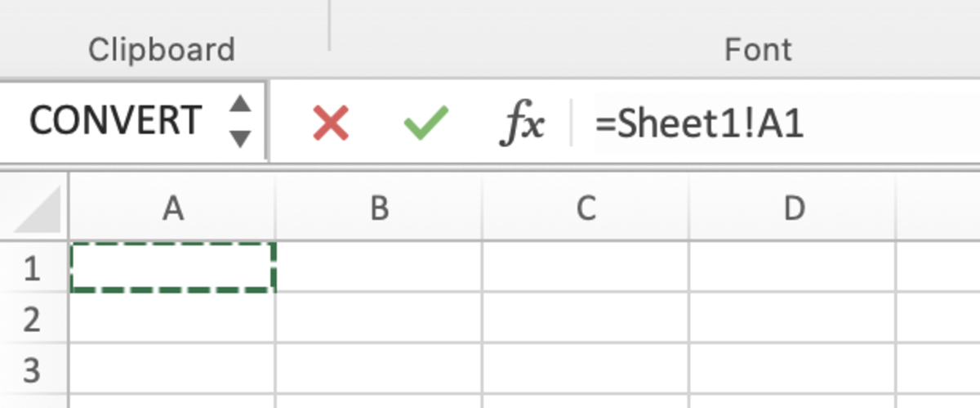980x408 pixels.
Task: Select the row 3 header
Action: [x=33, y=370]
